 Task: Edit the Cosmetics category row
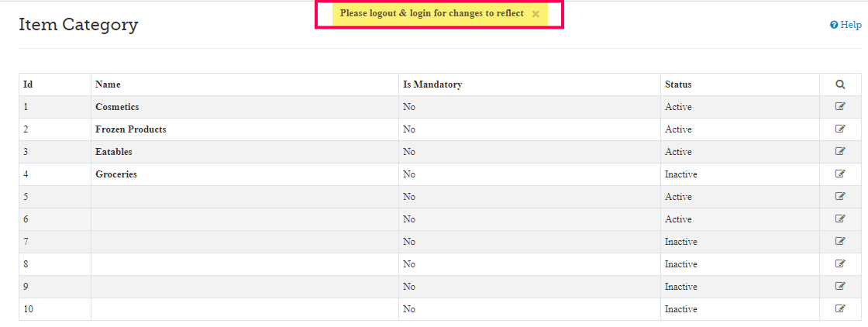tap(840, 107)
